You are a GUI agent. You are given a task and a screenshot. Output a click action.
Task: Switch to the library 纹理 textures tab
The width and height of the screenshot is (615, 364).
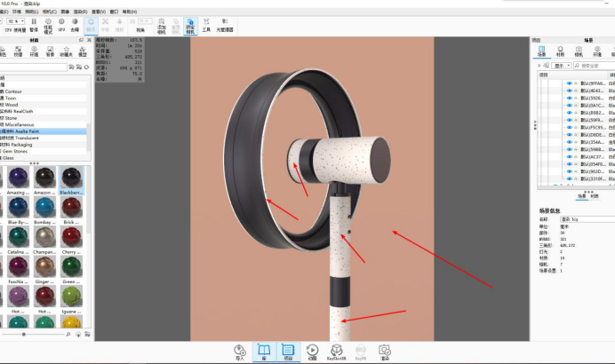18,51
